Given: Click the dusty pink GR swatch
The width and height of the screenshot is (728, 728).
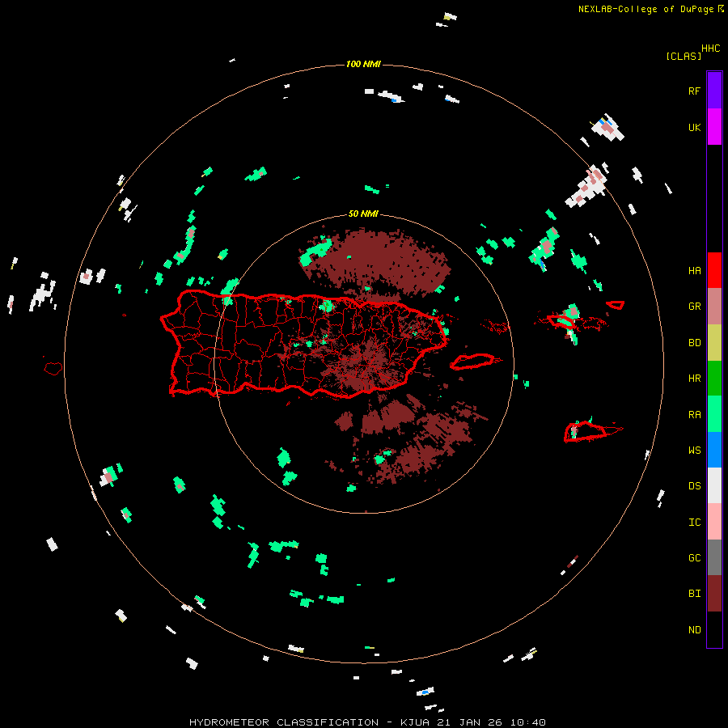Looking at the screenshot, I should point(714,307).
